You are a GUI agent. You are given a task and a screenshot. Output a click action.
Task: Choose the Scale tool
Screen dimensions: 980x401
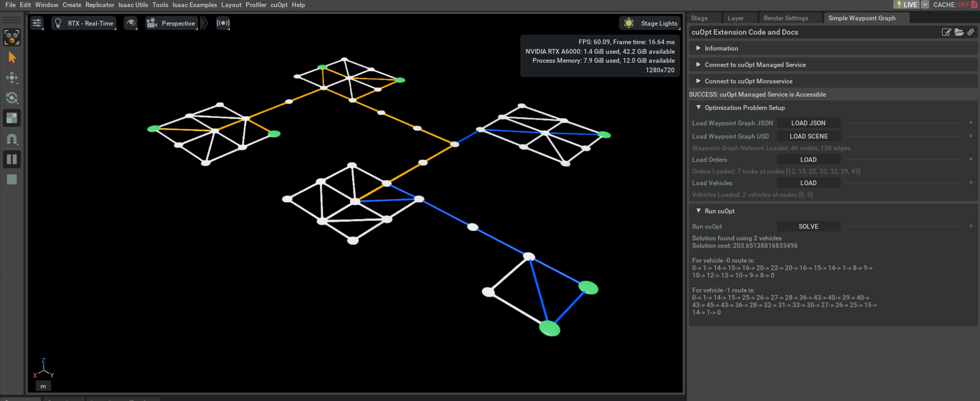pyautogui.click(x=12, y=118)
